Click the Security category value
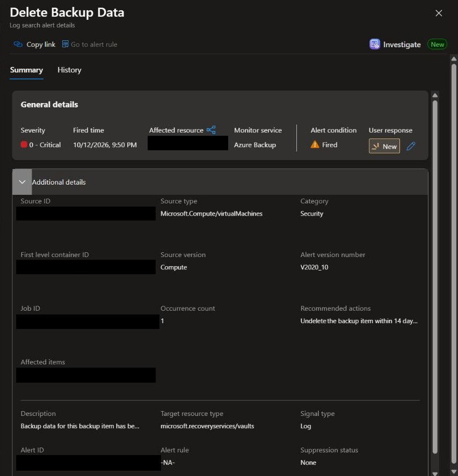 [311, 214]
